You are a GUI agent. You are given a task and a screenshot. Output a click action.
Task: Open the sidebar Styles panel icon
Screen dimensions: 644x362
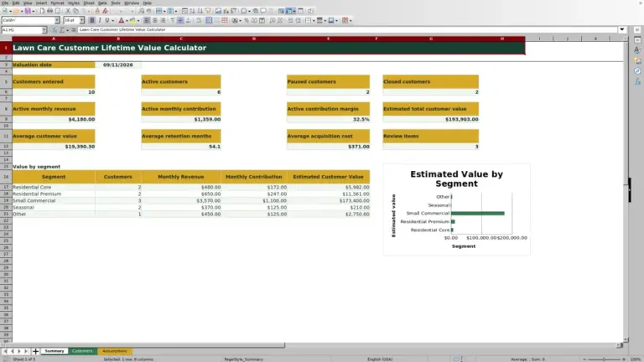[637, 50]
